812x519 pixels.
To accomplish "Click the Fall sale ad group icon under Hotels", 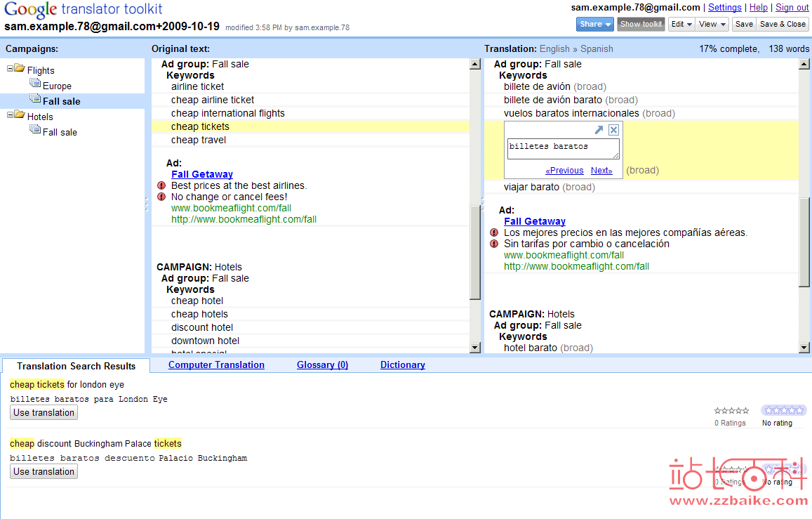I will pyautogui.click(x=35, y=129).
